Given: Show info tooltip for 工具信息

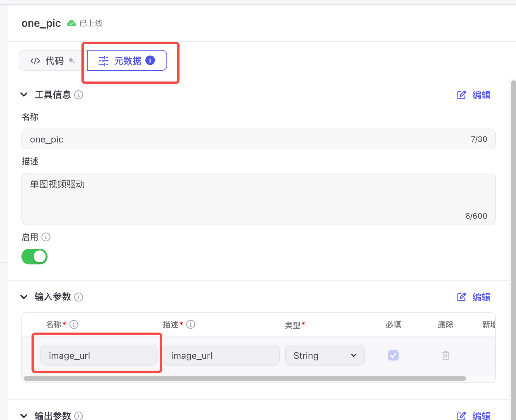Looking at the screenshot, I should (78, 95).
